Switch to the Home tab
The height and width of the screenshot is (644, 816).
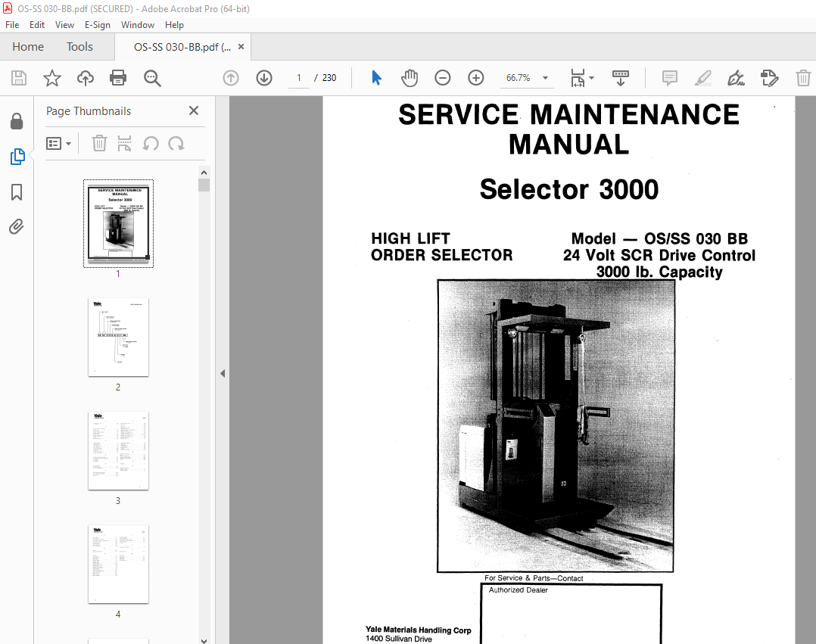28,47
